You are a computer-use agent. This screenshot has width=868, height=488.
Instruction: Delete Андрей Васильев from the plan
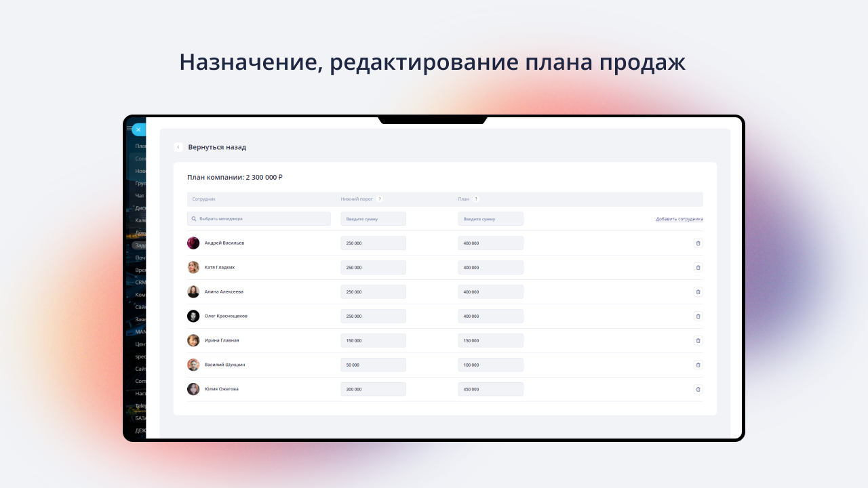coord(698,243)
